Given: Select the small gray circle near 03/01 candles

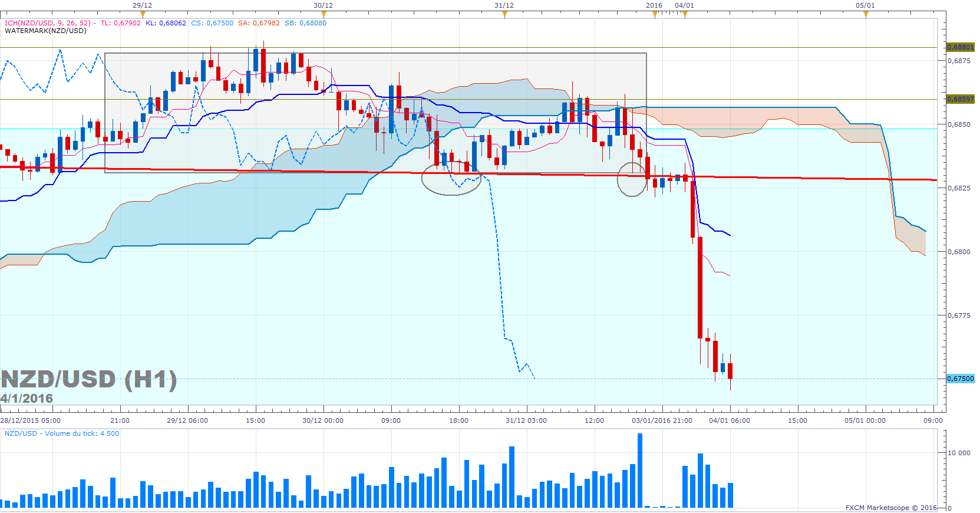Looking at the screenshot, I should click(632, 179).
